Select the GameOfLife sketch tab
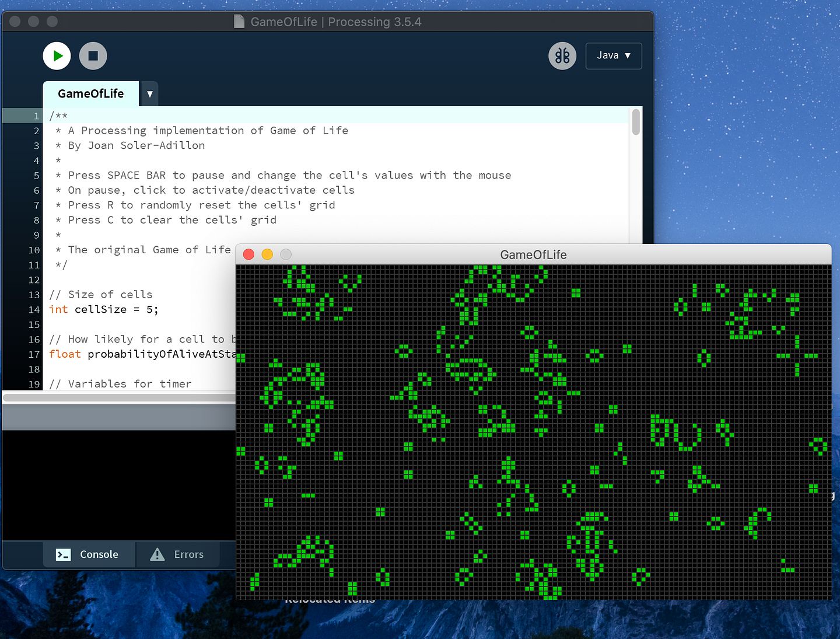The height and width of the screenshot is (639, 840). click(x=90, y=94)
